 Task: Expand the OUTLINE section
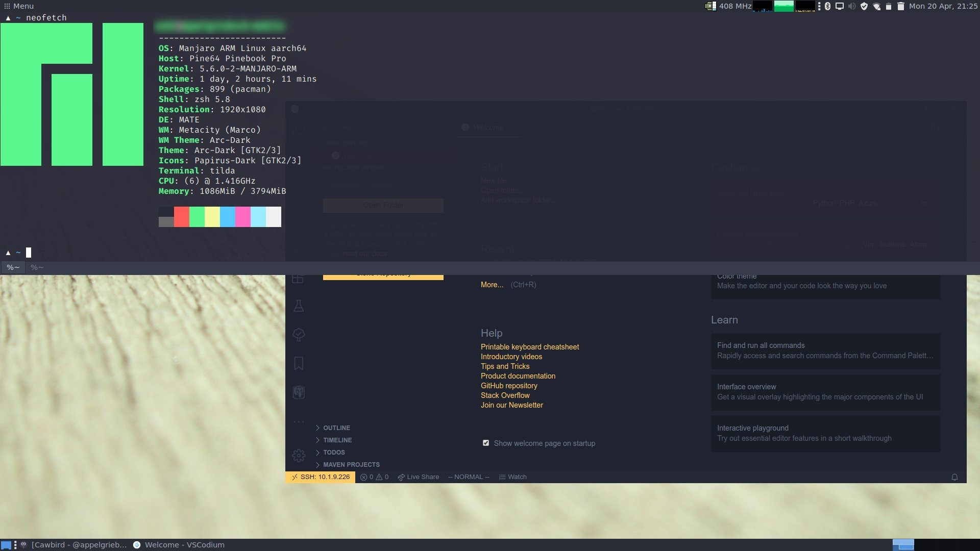click(333, 428)
